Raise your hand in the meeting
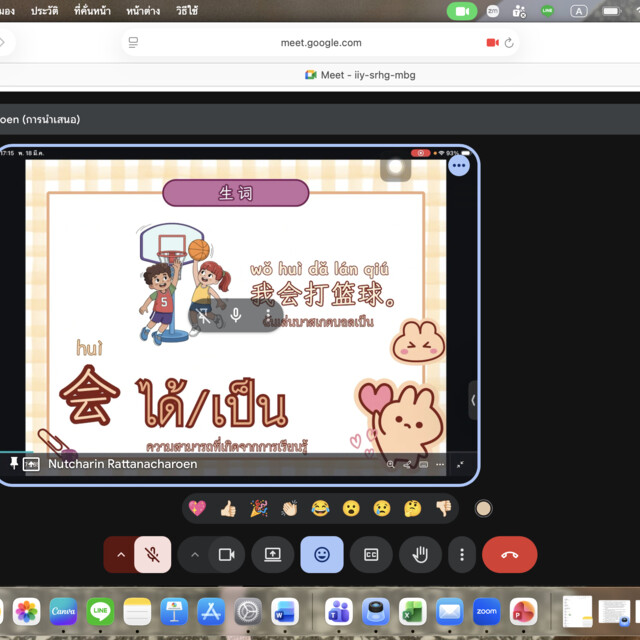 click(420, 554)
